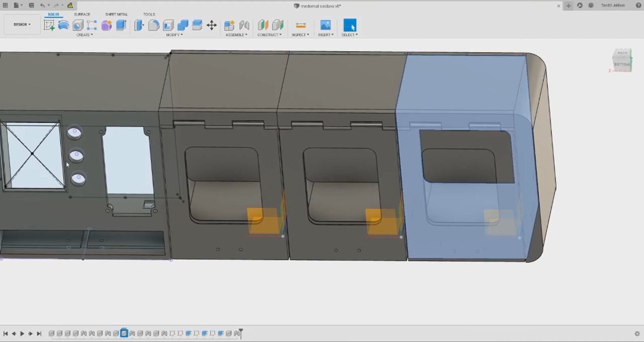Click the New Component icon in Assemble

pyautogui.click(x=229, y=25)
